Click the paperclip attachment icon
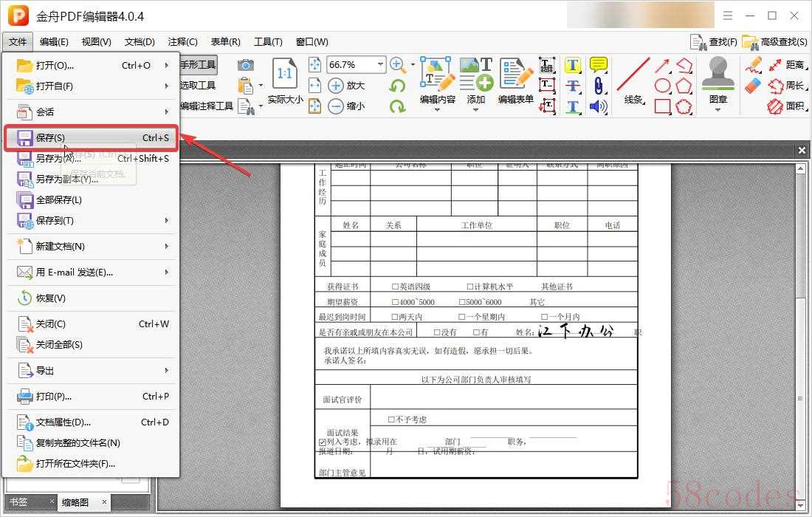Screen dimensions: 812x517 598,86
